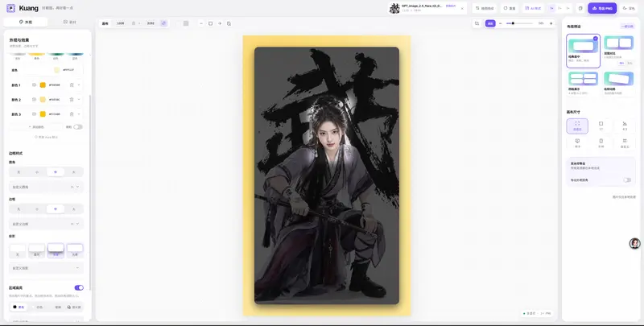
Task: Select the 大 corner radius option
Action: tap(74, 172)
